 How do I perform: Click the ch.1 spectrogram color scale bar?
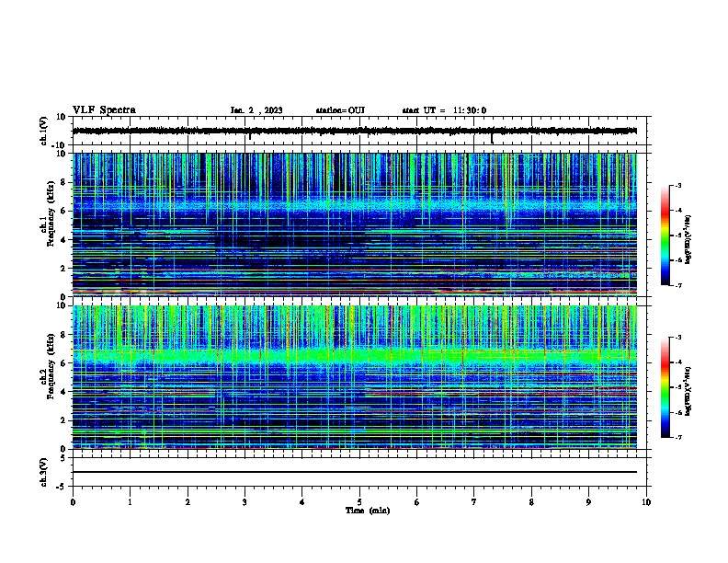point(665,236)
